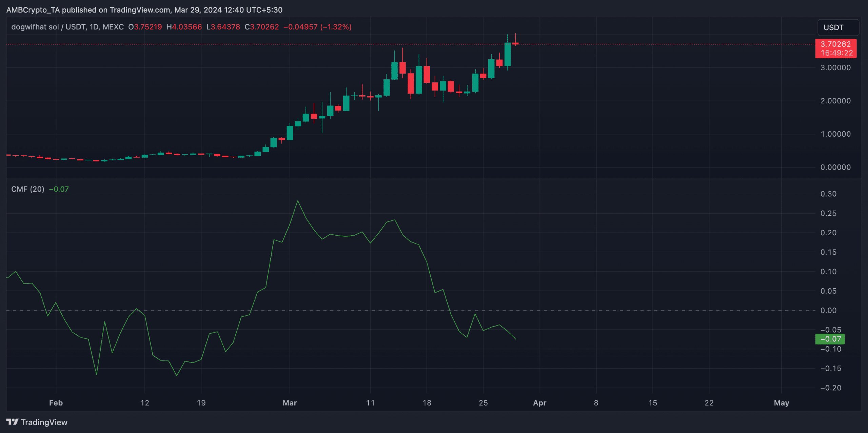Click the Apr label on time axis
This screenshot has width=868, height=433.
click(x=540, y=403)
